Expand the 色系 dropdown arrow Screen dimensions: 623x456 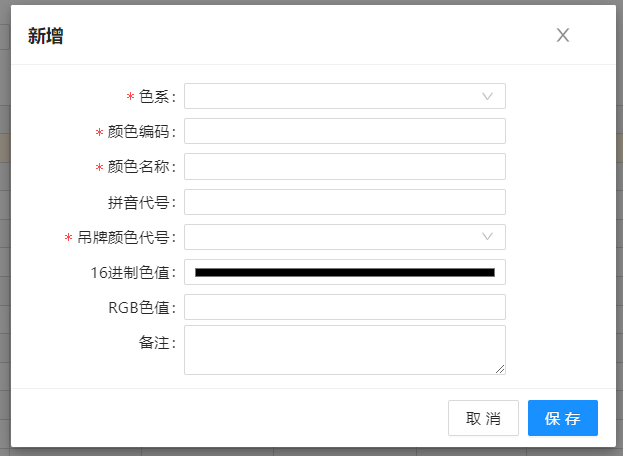488,96
